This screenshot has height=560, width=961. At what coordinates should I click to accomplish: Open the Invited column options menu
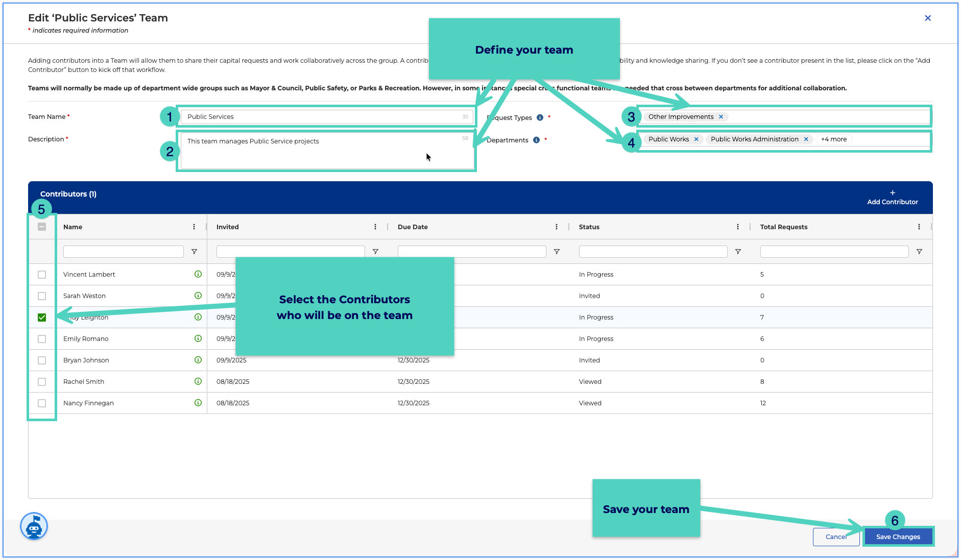pos(375,227)
